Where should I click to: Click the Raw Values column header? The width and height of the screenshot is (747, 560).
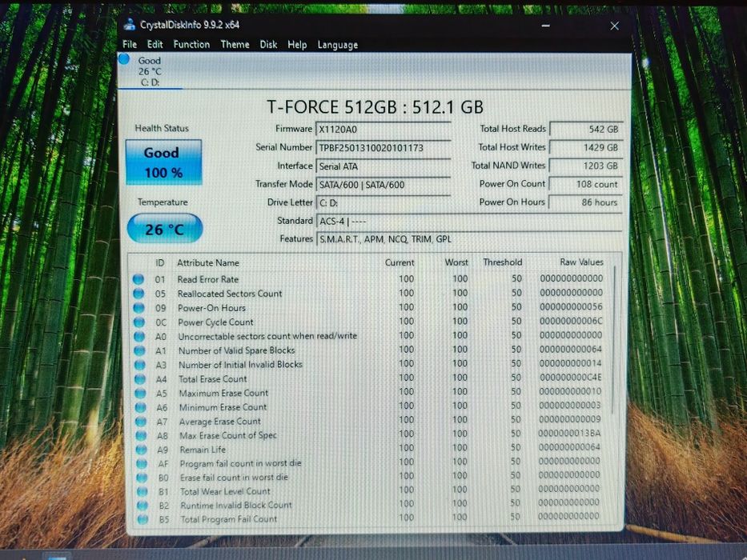581,262
